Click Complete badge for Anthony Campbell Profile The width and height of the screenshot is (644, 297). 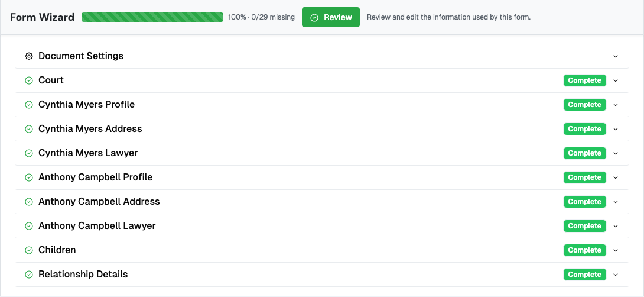pos(584,177)
